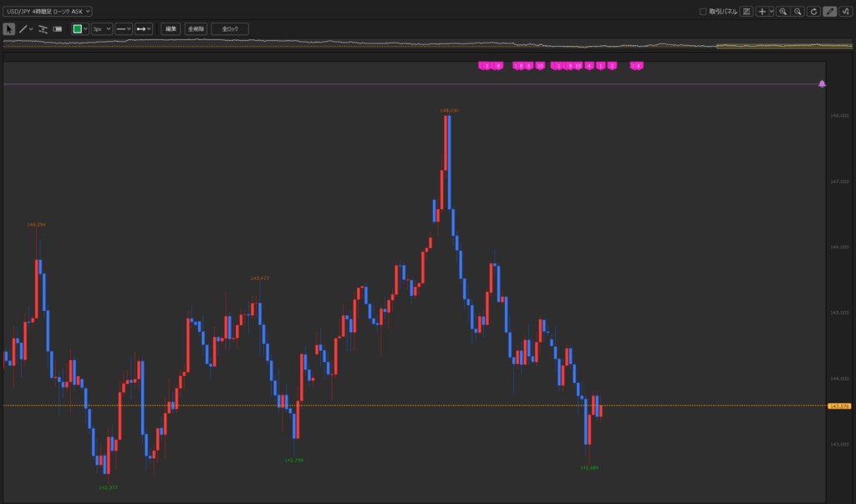The image size is (856, 504).
Task: Select the eraser tool icon
Action: click(58, 29)
